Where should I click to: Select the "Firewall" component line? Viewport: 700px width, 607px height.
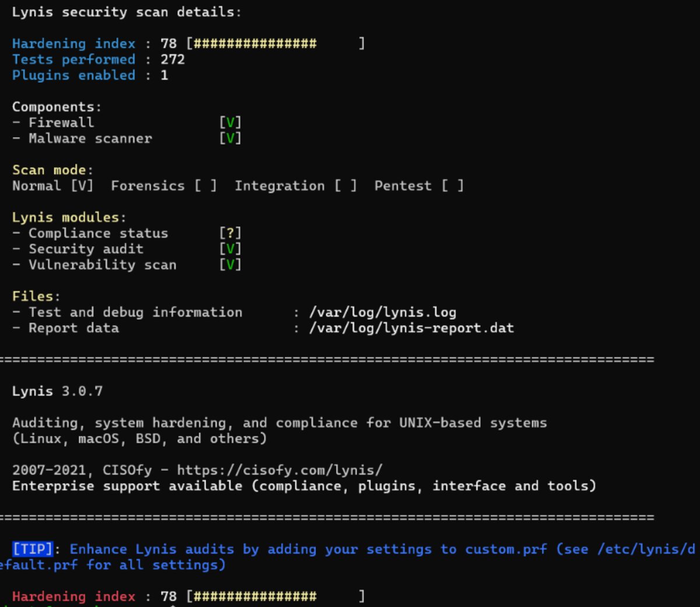click(x=53, y=123)
